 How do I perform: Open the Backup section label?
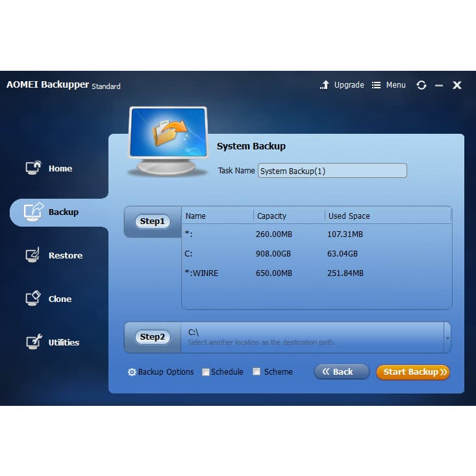pyautogui.click(x=64, y=212)
